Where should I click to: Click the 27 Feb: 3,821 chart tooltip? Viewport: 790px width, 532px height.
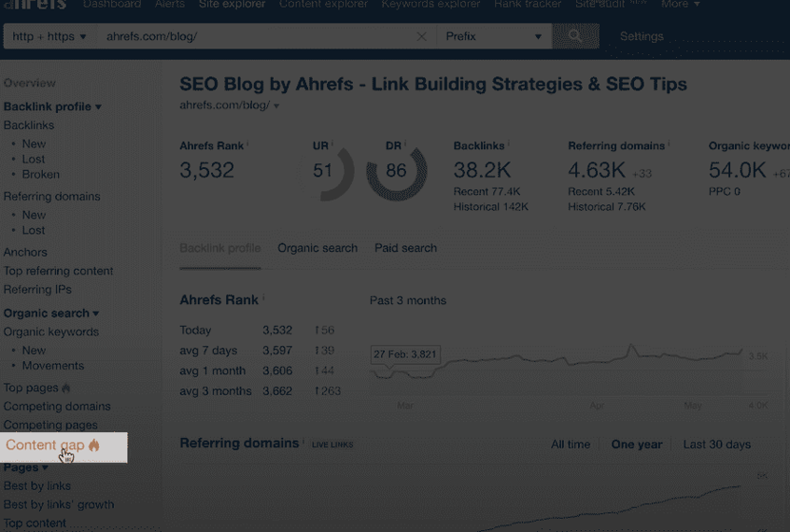click(406, 354)
